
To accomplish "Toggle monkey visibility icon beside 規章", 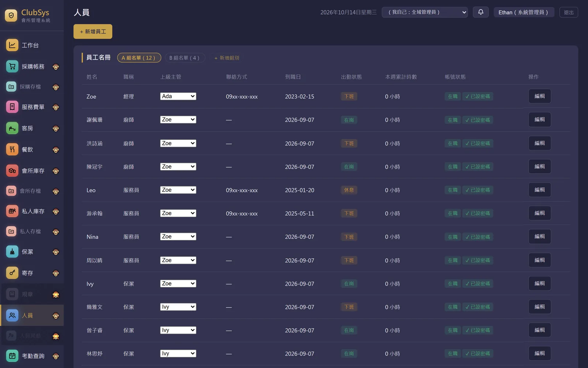I will click(x=56, y=294).
